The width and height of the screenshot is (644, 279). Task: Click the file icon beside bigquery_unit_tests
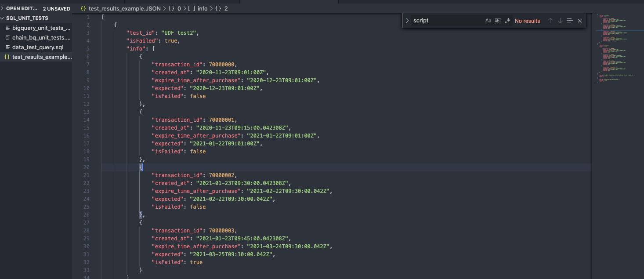(x=7, y=28)
